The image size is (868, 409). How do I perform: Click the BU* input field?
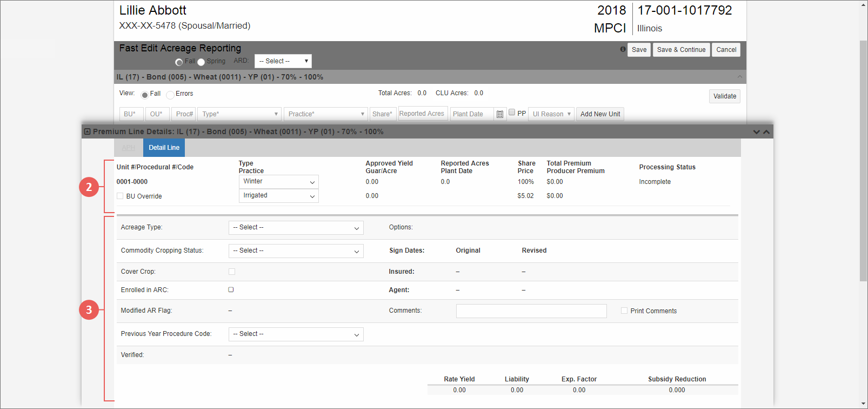click(x=131, y=114)
